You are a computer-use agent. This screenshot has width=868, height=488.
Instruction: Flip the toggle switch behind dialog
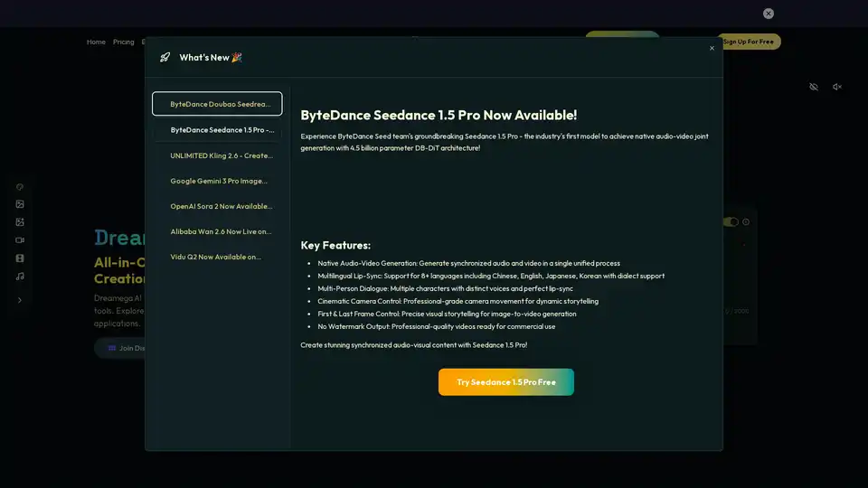tap(731, 222)
